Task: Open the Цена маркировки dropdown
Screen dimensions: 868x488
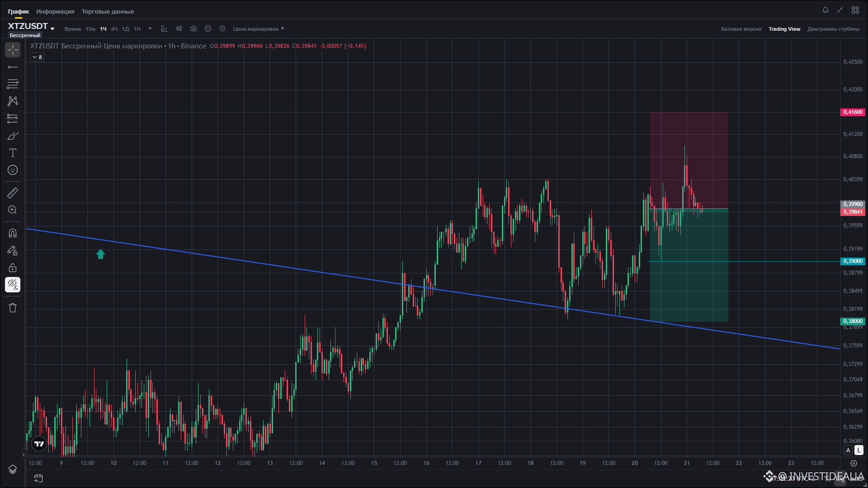Action: tap(259, 28)
